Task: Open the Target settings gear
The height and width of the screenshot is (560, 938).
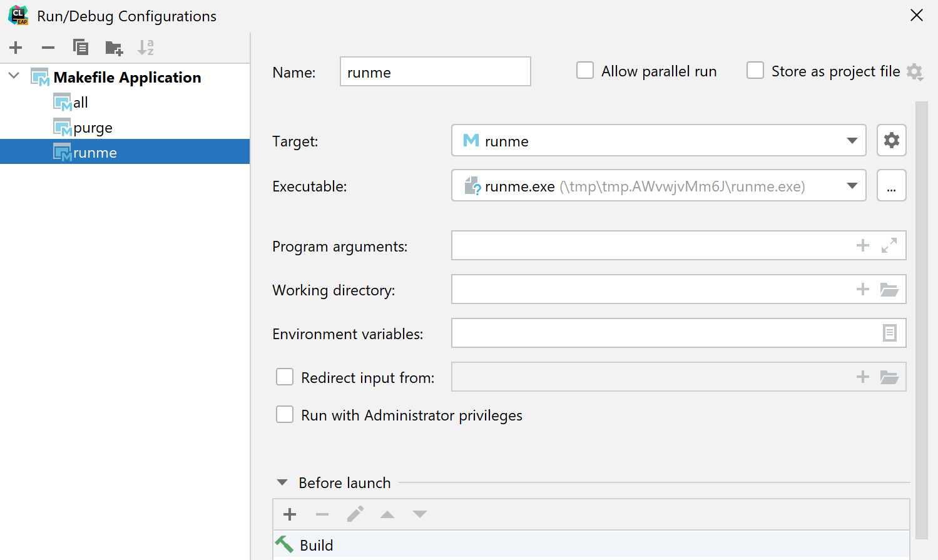Action: (x=891, y=140)
